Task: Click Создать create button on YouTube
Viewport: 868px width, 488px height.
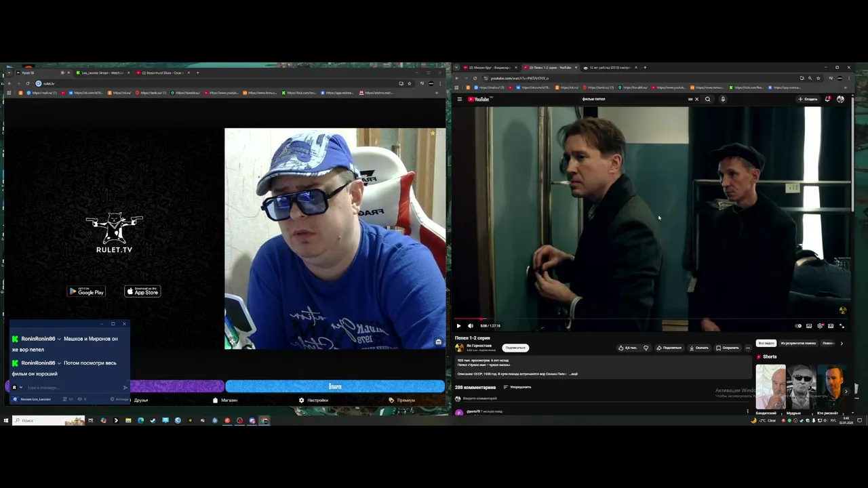Action: 808,99
